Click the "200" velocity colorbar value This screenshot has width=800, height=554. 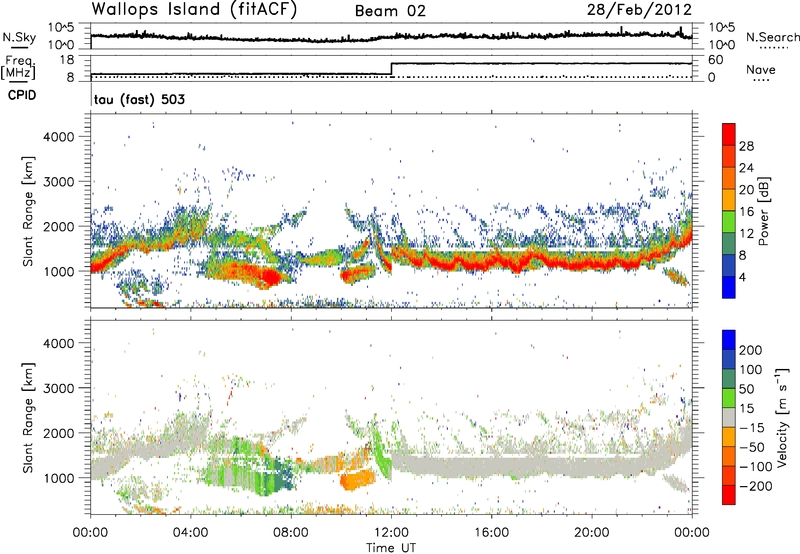[x=751, y=350]
